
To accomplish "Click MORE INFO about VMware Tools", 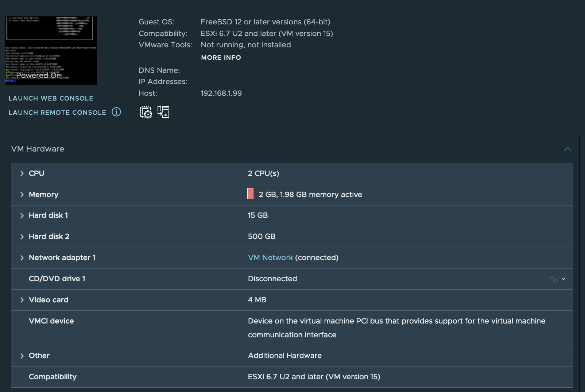I will point(221,58).
